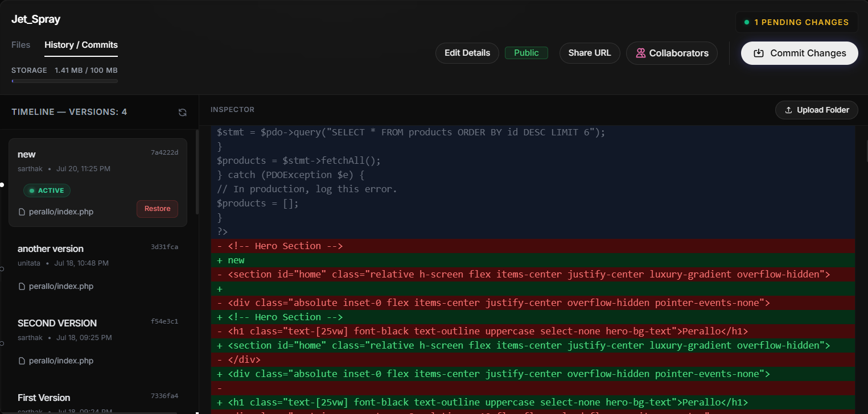Screen dimensions: 868x414
Task: Click perallo/index.php under 'another version'
Action: click(x=61, y=286)
